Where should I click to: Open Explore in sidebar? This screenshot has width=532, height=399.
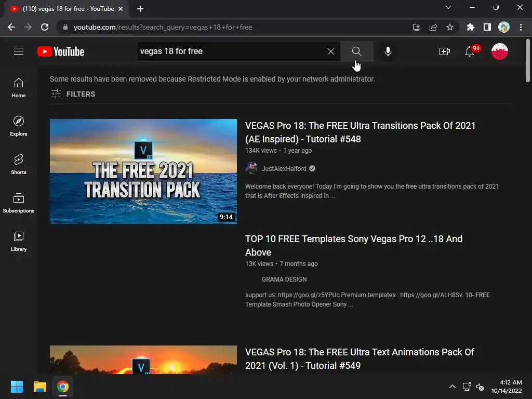coord(19,126)
